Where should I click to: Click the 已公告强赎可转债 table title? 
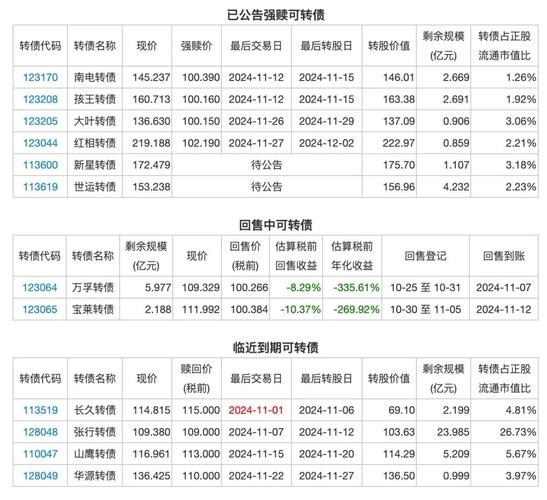coord(276,15)
